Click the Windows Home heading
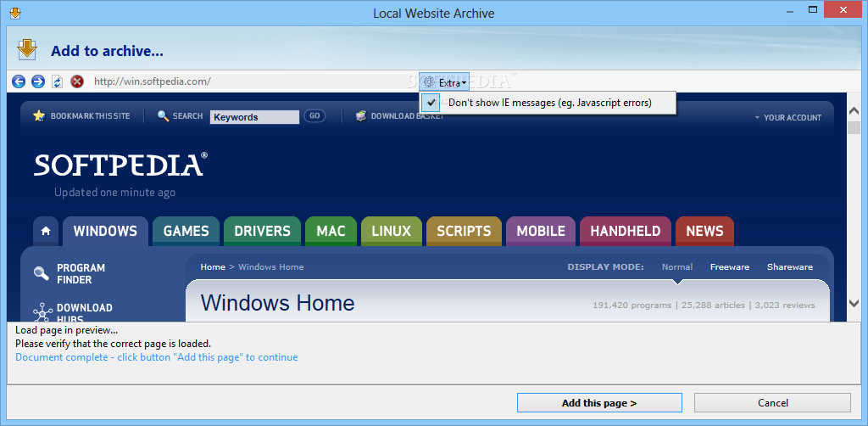Image resolution: width=868 pixels, height=426 pixels. (277, 303)
